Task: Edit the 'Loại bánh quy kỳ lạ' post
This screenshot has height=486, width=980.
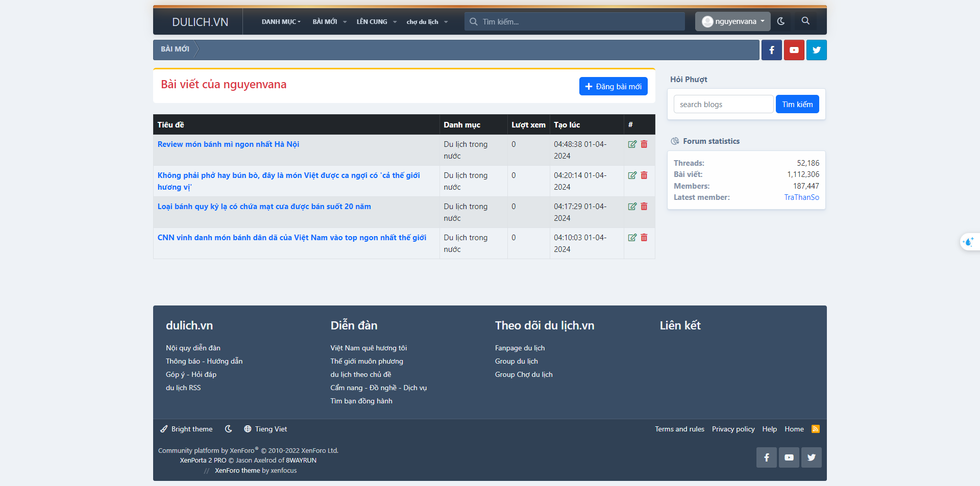Action: [x=632, y=207]
